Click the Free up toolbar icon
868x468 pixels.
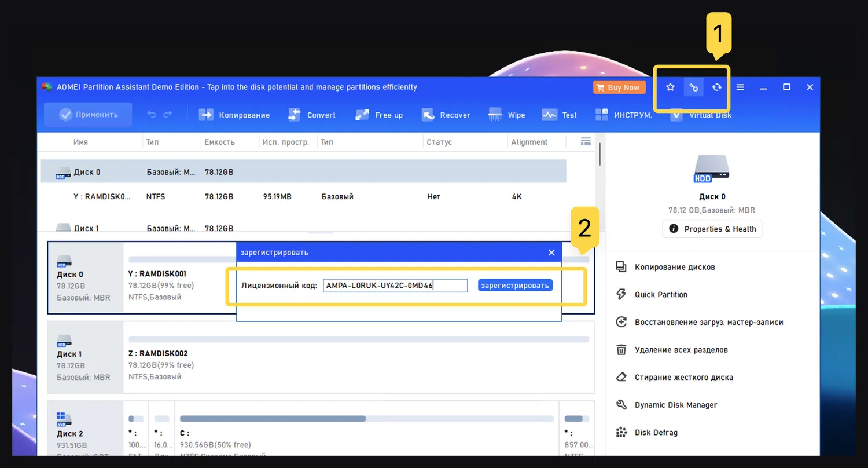coord(379,115)
